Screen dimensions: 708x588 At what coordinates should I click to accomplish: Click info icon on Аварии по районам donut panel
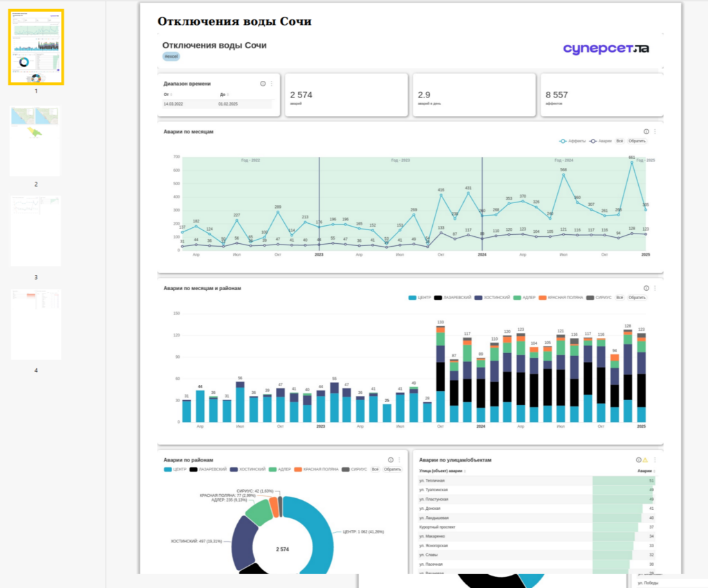[x=391, y=460]
